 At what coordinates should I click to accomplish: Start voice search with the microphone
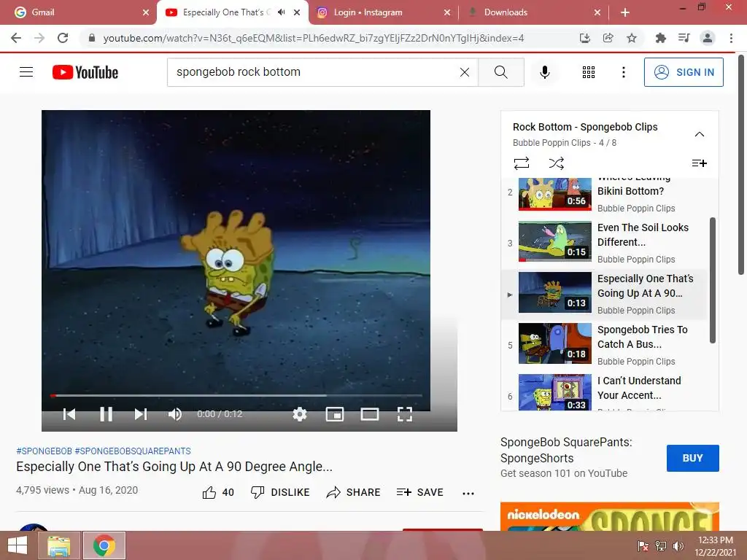coord(544,72)
